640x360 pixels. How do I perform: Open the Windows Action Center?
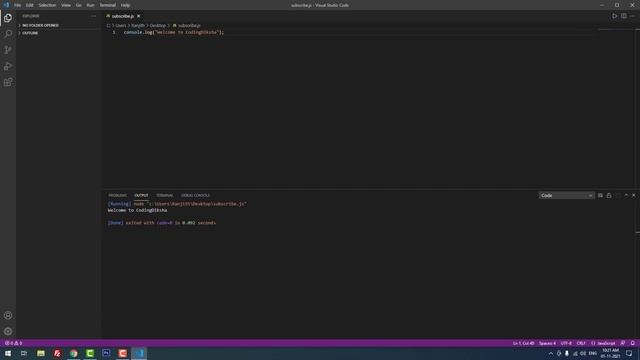click(x=629, y=353)
